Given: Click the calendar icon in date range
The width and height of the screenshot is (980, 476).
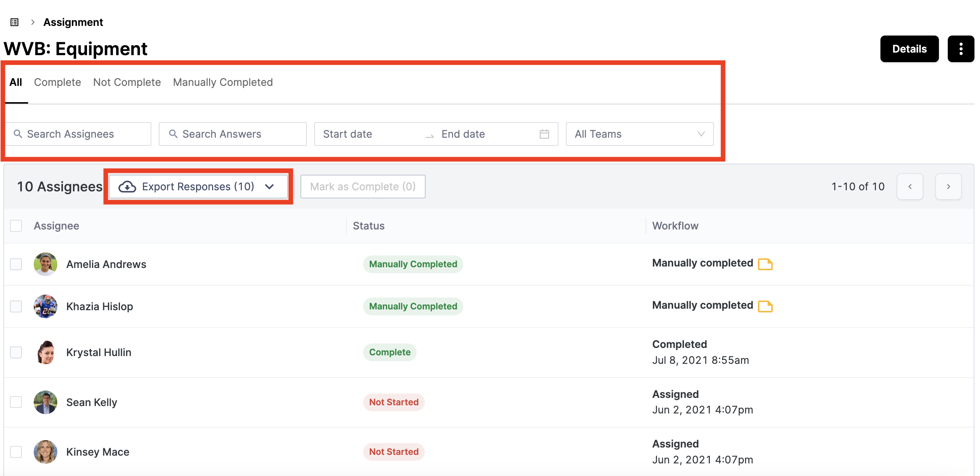Looking at the screenshot, I should 544,134.
